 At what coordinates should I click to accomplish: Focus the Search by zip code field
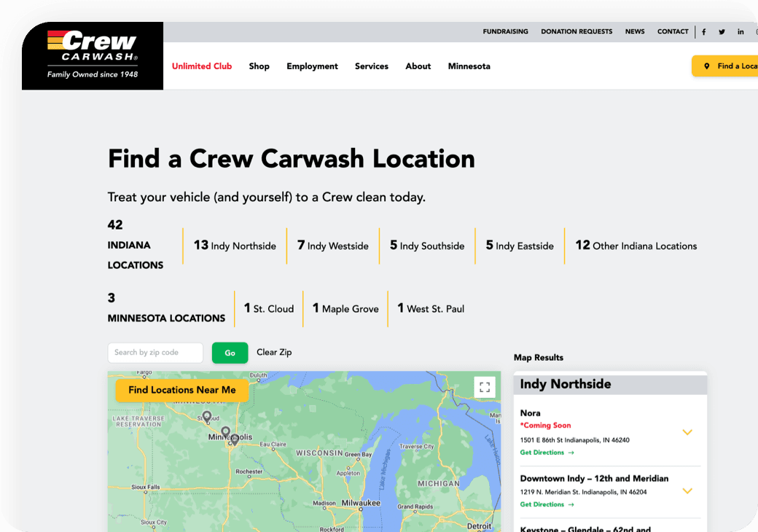(155, 353)
